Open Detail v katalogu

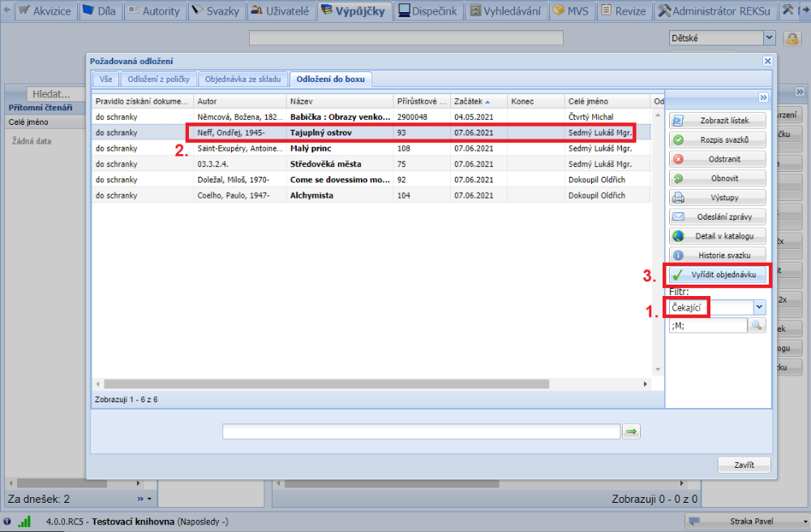[x=718, y=236]
